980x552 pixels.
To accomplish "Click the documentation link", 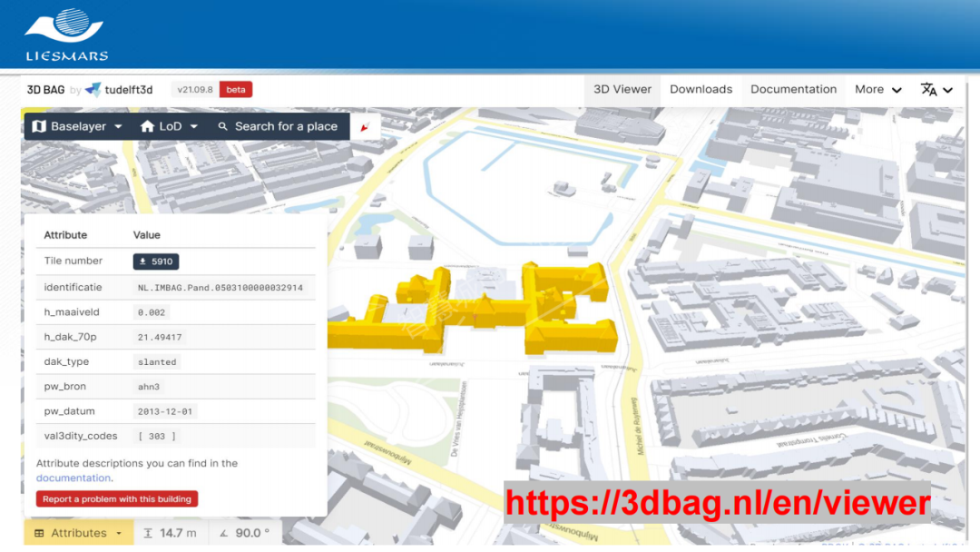I will (73, 478).
